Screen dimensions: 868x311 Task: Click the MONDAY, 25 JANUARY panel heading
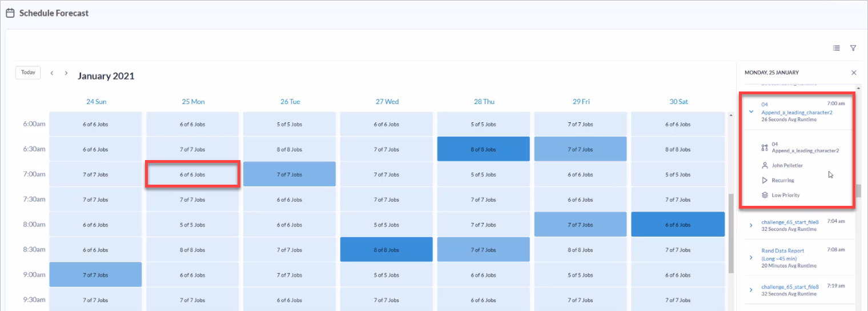click(771, 73)
